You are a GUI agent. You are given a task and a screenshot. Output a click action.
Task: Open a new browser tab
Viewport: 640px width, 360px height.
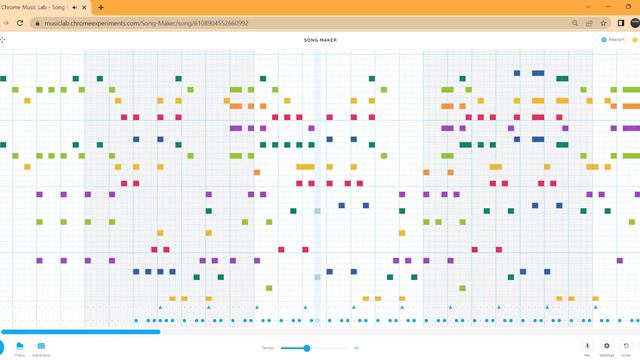click(x=101, y=7)
